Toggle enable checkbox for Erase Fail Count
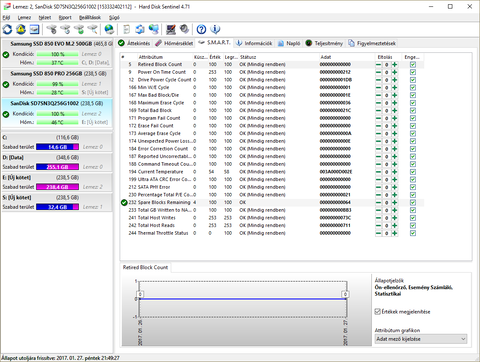480x362 pixels. point(413,126)
